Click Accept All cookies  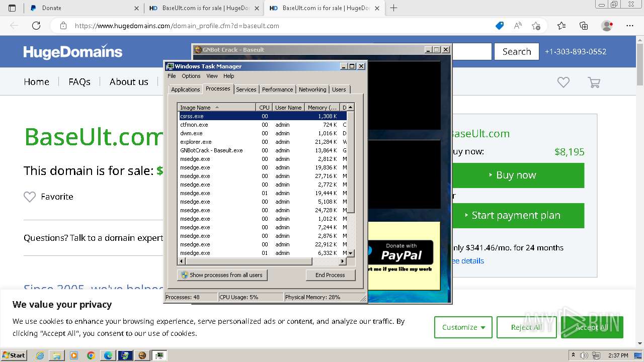coord(591,327)
